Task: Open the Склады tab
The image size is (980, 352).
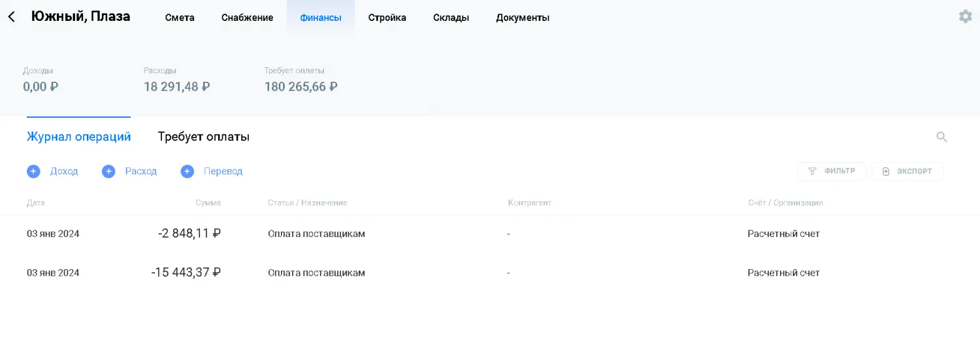Action: pos(451,18)
